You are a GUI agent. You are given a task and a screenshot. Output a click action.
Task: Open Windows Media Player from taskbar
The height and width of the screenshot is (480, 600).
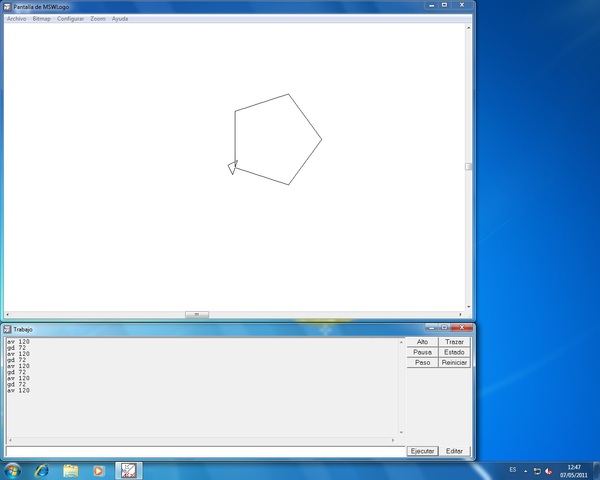point(98,470)
